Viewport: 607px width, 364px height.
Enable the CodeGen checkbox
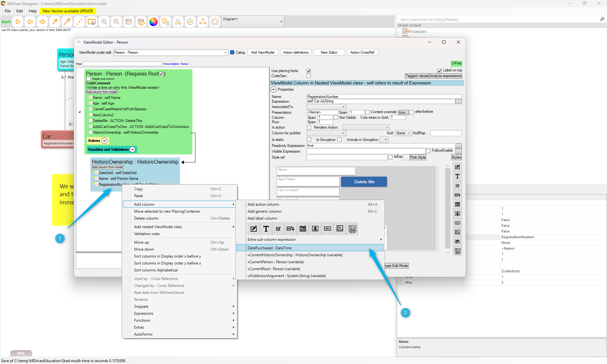[309, 76]
